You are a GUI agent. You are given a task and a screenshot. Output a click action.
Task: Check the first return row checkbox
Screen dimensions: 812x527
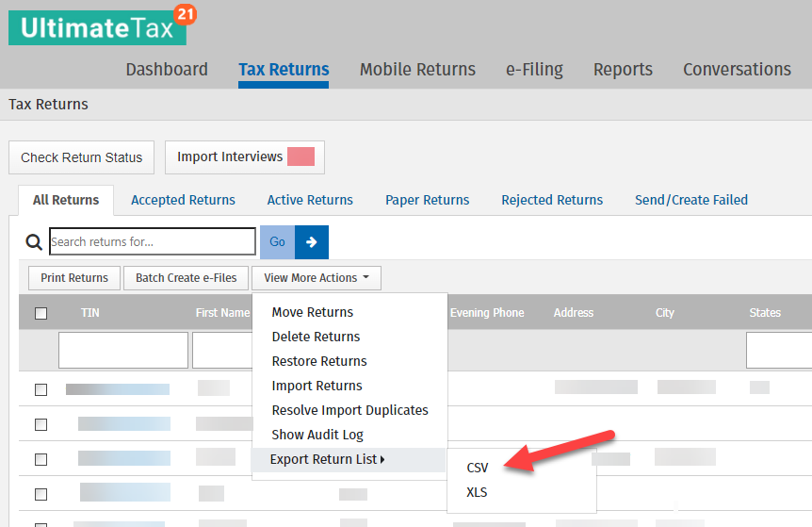[x=41, y=389]
